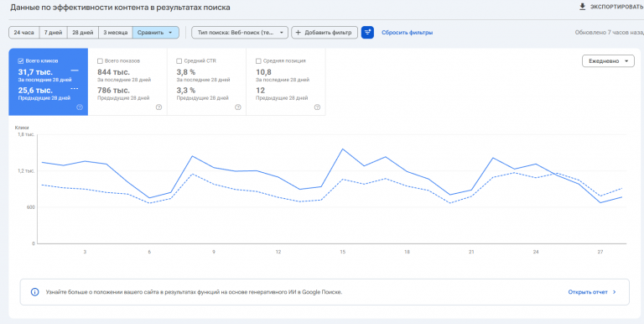The height and width of the screenshot is (324, 644).
Task: Click the 1,2 тыс. y-axis label
Action: (26, 170)
